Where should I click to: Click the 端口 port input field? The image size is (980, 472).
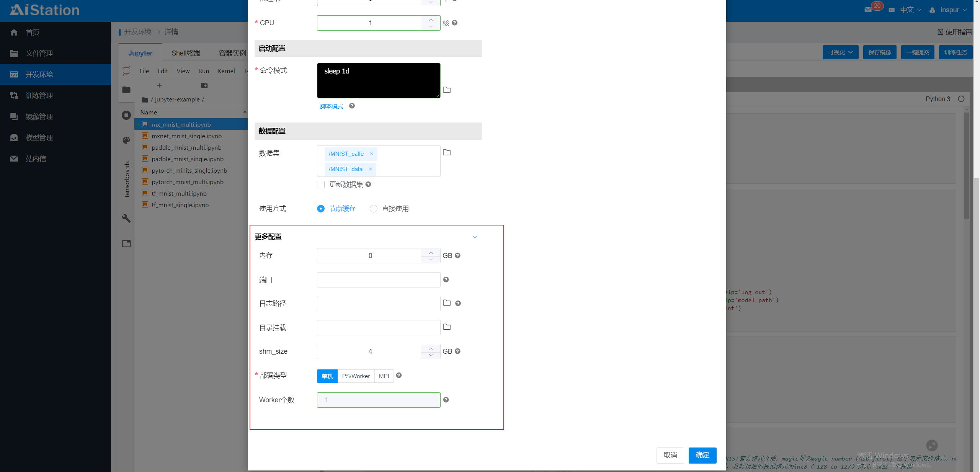(x=378, y=280)
